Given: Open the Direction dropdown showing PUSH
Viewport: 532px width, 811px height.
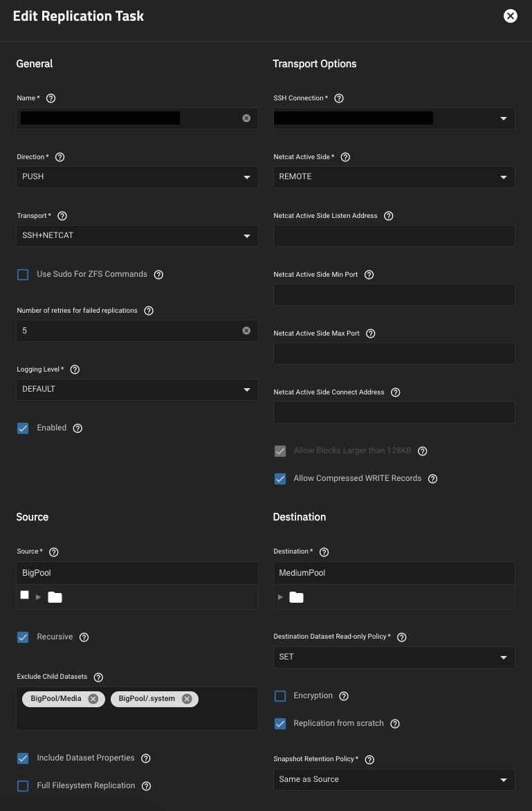Looking at the screenshot, I should point(137,177).
